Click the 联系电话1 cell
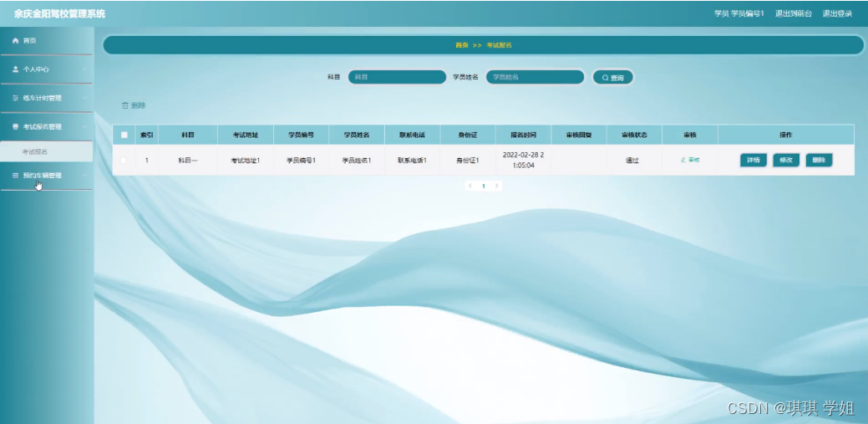Screen dimensions: 868x424 click(412, 161)
